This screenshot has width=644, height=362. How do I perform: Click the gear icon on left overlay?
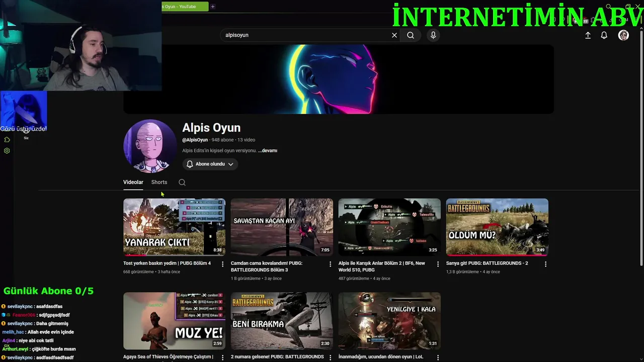click(x=7, y=151)
